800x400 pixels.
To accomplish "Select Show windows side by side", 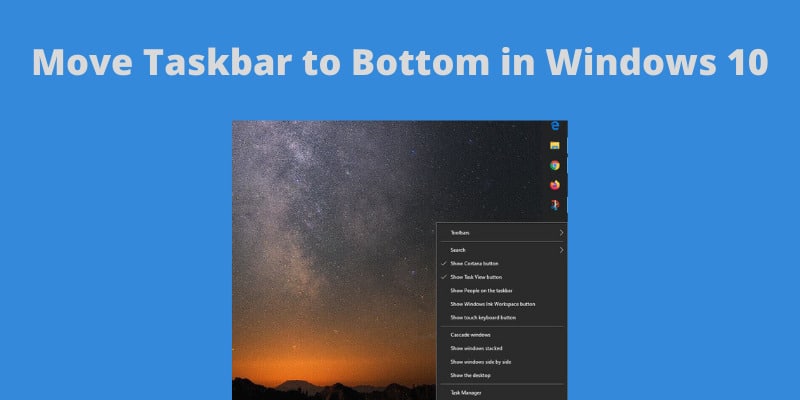I will click(502, 362).
